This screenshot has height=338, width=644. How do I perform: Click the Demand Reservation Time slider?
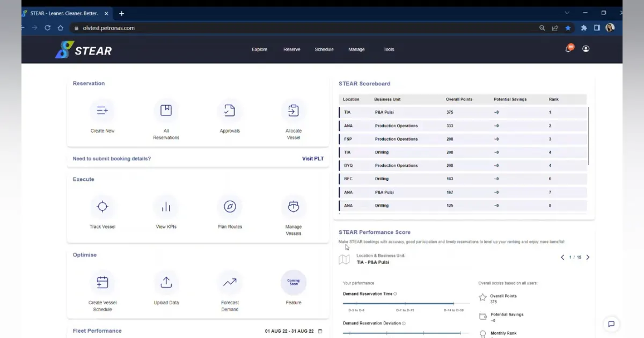(x=405, y=304)
